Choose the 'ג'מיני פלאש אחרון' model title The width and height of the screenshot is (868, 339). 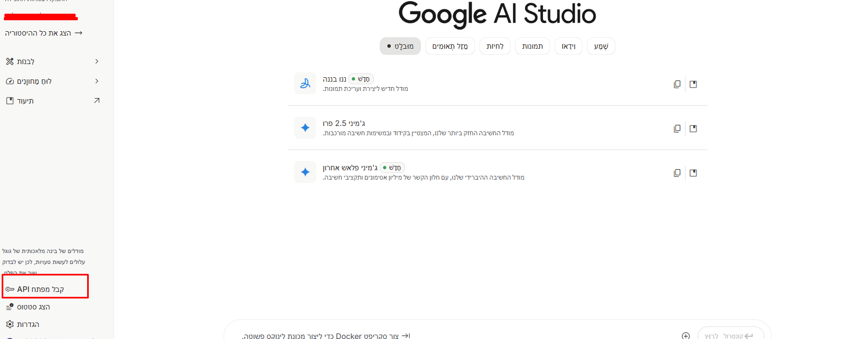[350, 168]
